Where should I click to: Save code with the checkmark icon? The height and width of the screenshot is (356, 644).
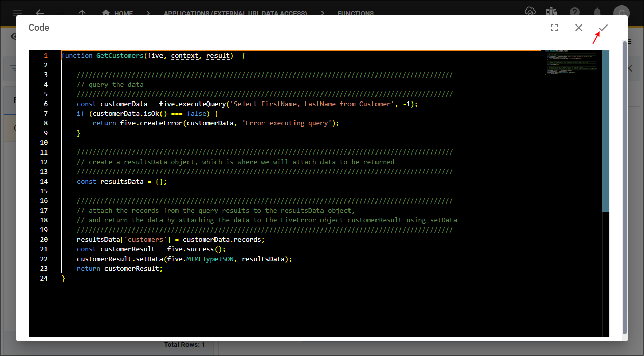pos(603,28)
